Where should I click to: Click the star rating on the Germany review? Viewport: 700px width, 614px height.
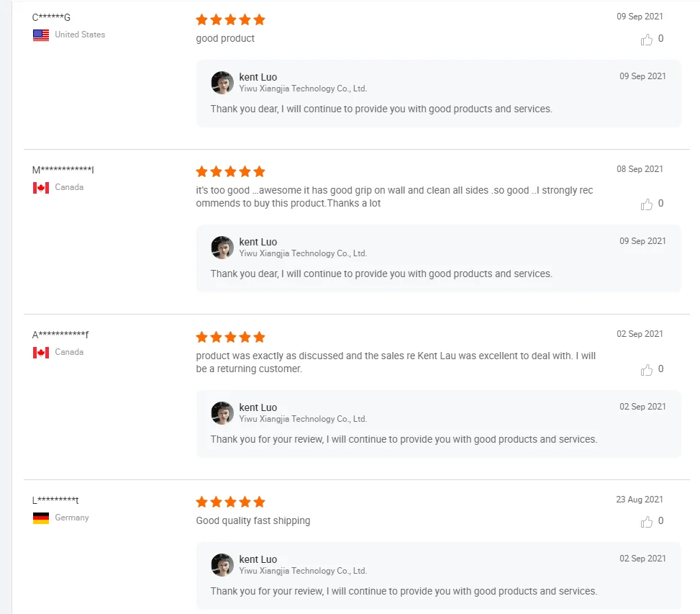click(x=230, y=502)
